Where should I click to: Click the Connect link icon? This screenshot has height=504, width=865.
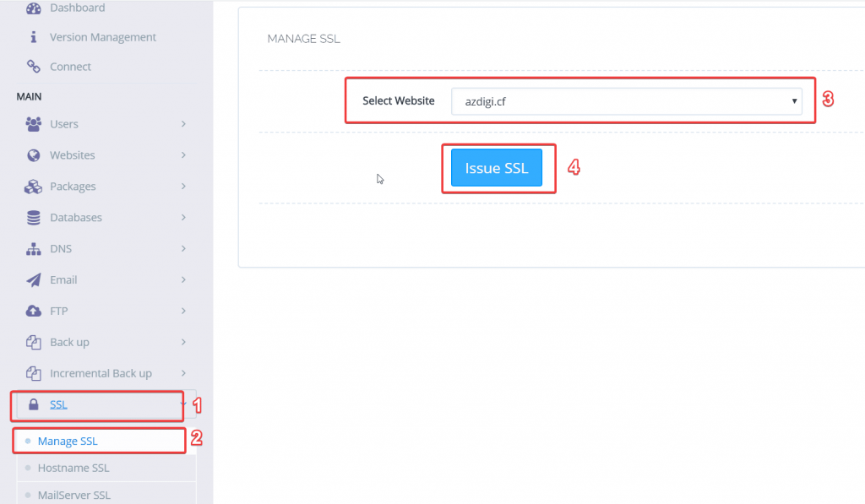(34, 66)
